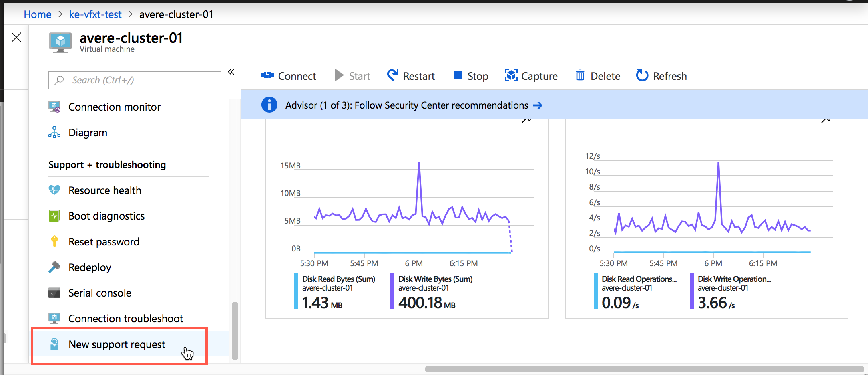Refresh the virtual machine view
Image resolution: width=868 pixels, height=376 pixels.
(661, 76)
